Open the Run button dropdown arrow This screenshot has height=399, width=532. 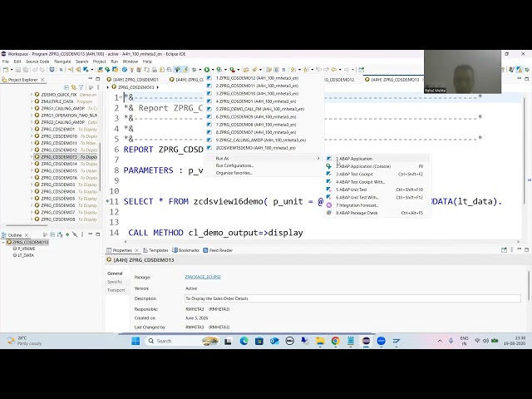(x=213, y=70)
